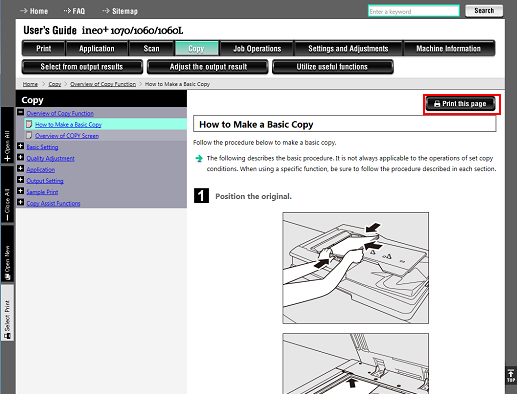Click the first original positioning illustration

[x=356, y=268]
